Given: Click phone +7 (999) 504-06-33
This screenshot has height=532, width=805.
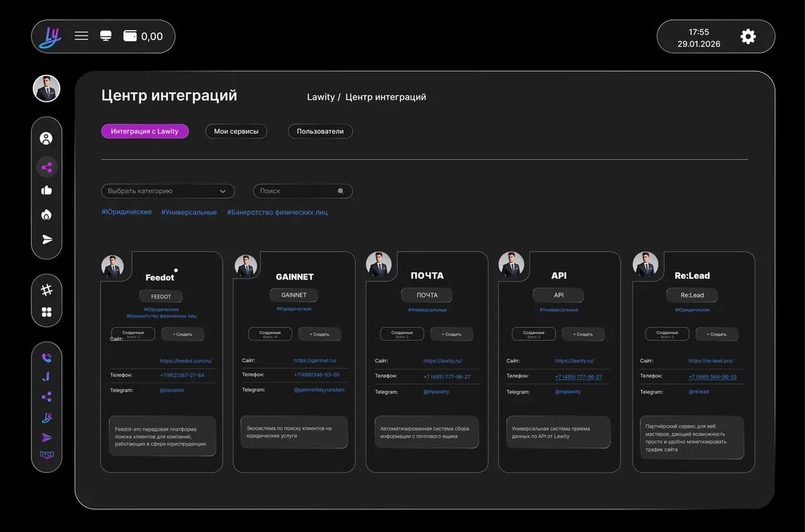Looking at the screenshot, I should (712, 377).
